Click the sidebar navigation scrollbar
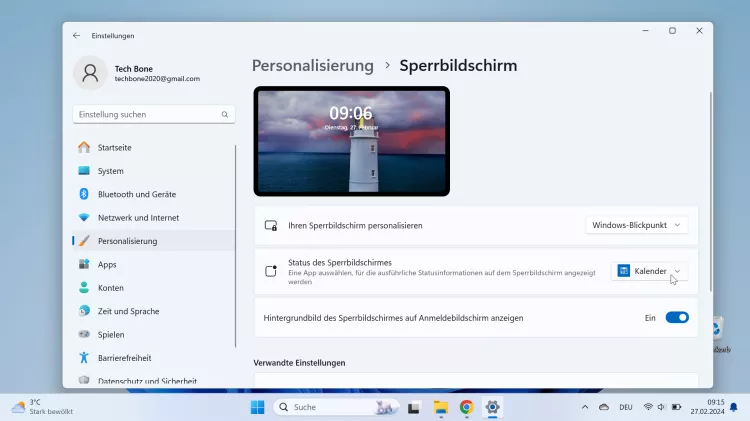Viewport: 750px width, 421px height. pyautogui.click(x=235, y=246)
